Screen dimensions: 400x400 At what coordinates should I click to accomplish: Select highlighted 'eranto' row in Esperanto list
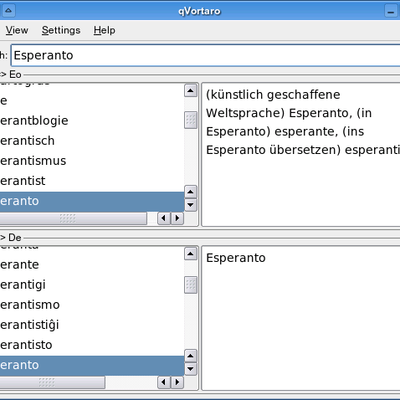click(x=92, y=365)
